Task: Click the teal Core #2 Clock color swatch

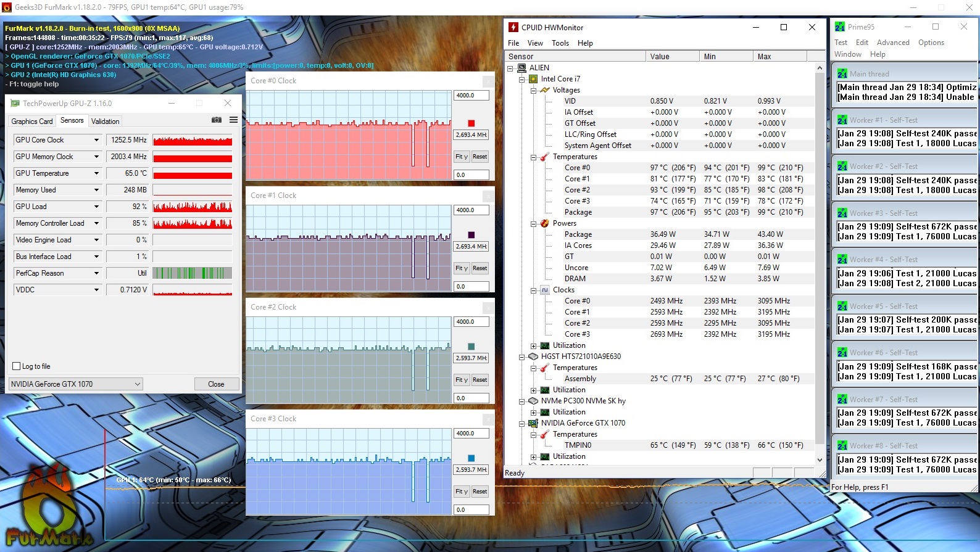Action: tap(471, 347)
